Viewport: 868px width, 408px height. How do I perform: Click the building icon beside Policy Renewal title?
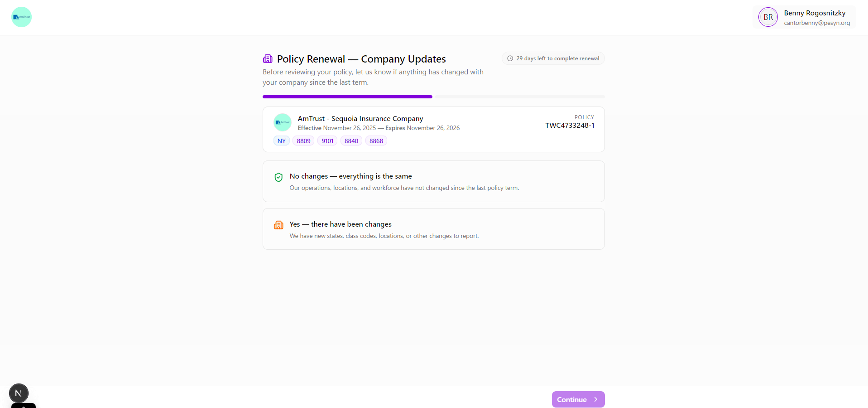click(x=267, y=58)
